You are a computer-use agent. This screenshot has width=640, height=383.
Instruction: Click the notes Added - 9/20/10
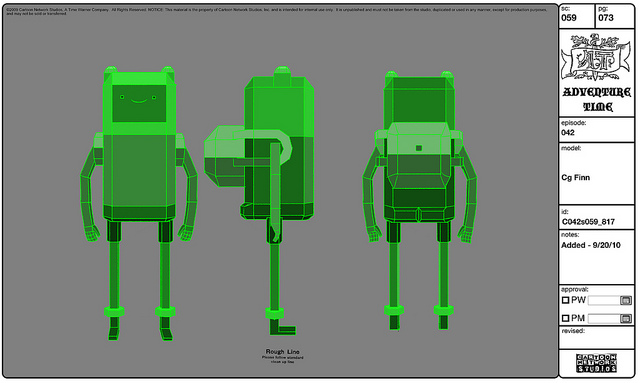(591, 245)
